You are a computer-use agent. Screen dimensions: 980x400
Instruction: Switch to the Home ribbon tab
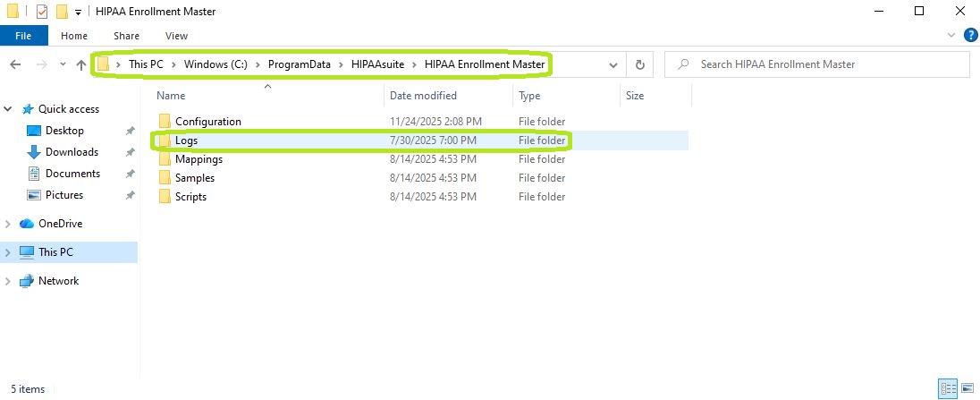(x=74, y=36)
